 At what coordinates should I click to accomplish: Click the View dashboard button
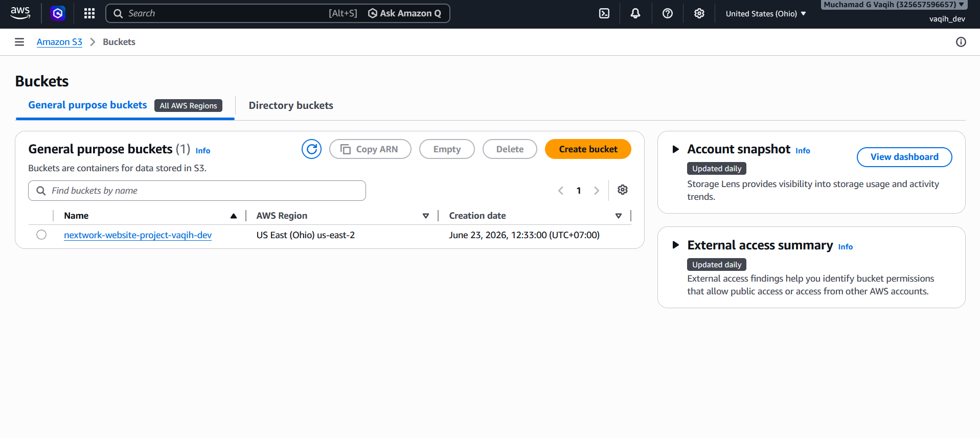[x=904, y=157]
